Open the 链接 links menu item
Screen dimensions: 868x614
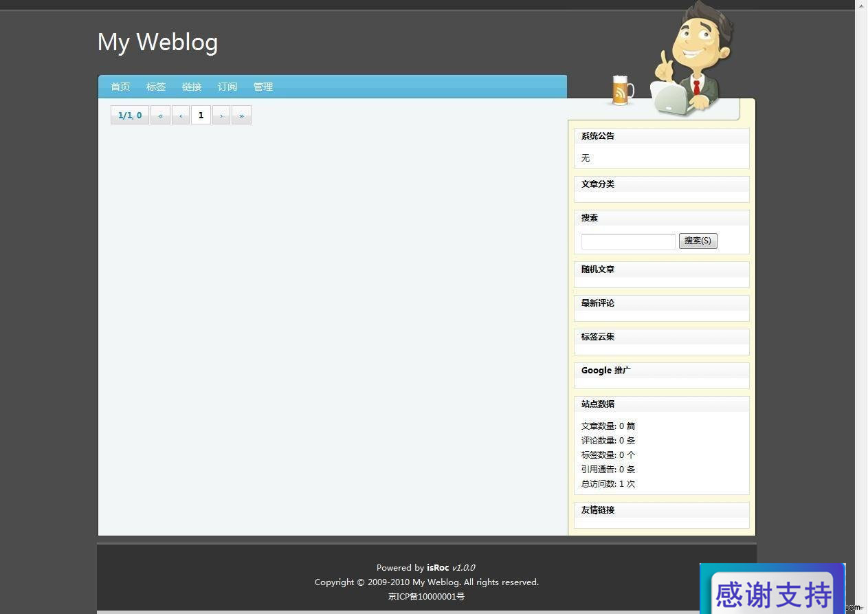click(192, 87)
